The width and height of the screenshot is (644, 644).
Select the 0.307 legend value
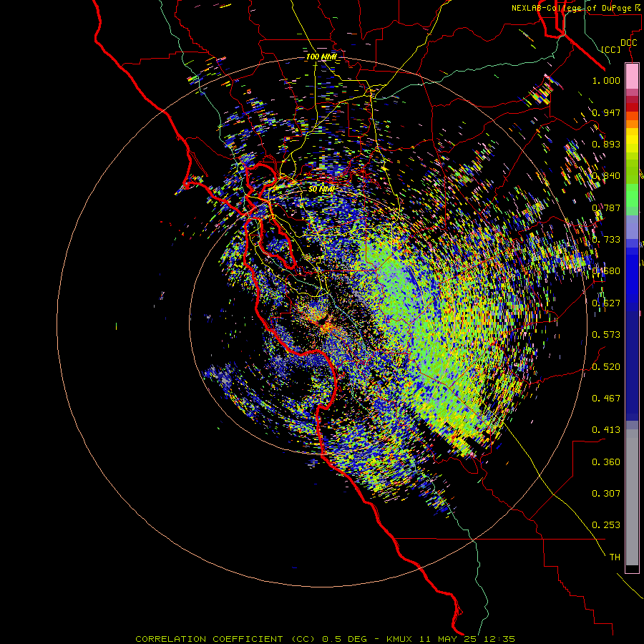point(606,494)
